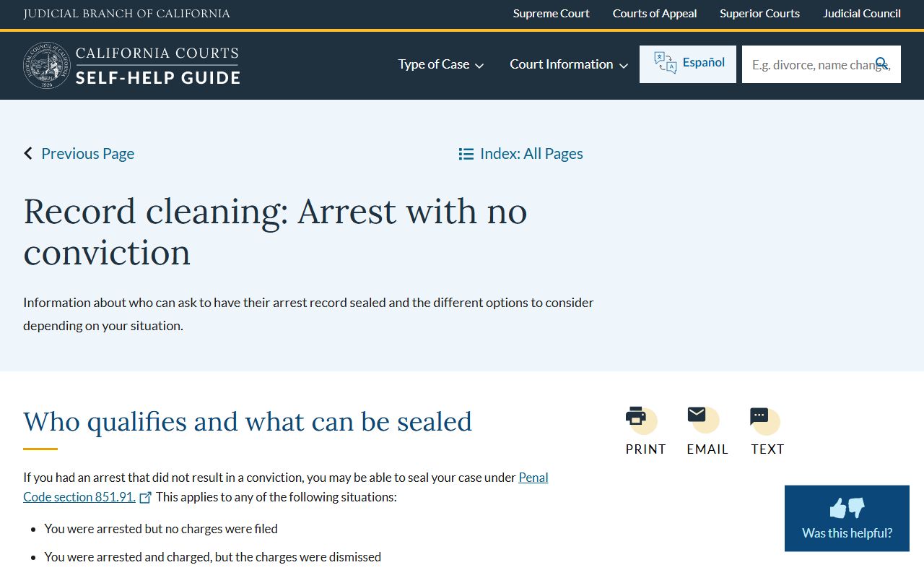Expand the Court Information menu
Image resolution: width=924 pixels, height=578 pixels.
[569, 64]
